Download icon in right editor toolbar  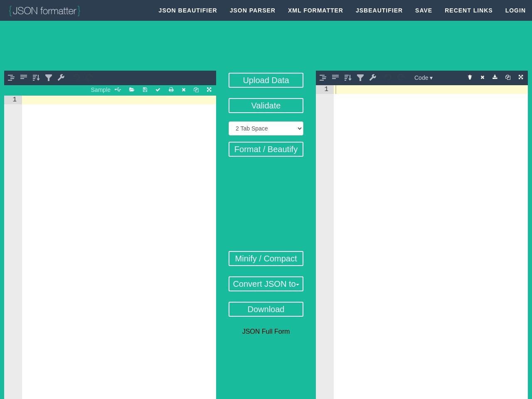pos(495,77)
